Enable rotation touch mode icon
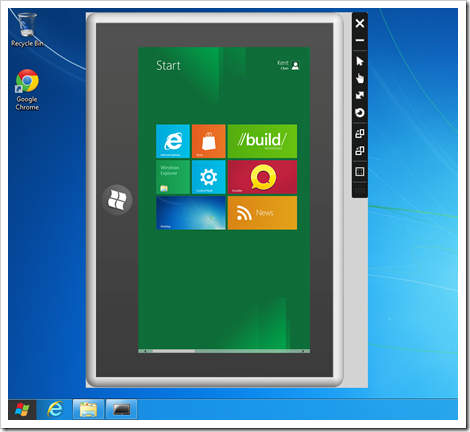This screenshot has height=432, width=470. coord(360,113)
